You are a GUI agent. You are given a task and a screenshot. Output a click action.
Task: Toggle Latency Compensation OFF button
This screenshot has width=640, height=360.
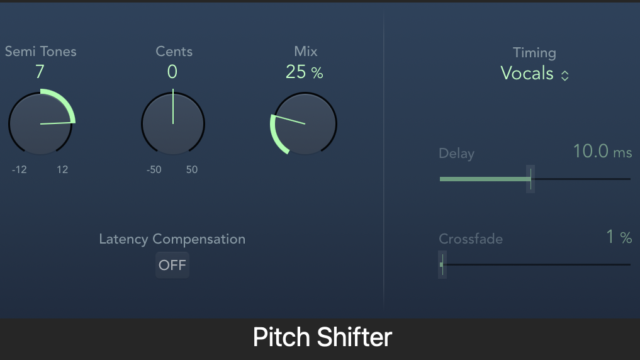172,265
